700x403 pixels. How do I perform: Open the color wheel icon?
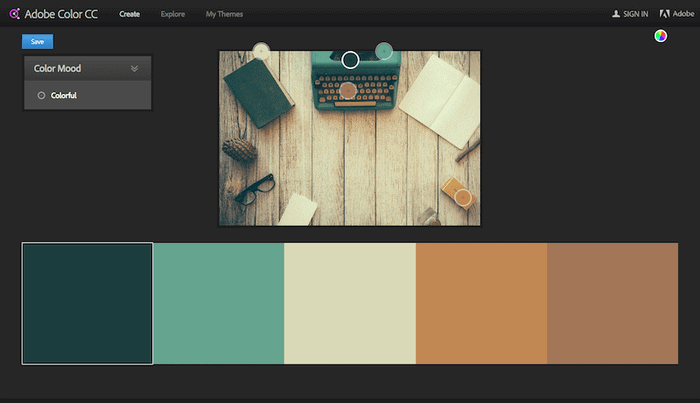click(x=660, y=36)
